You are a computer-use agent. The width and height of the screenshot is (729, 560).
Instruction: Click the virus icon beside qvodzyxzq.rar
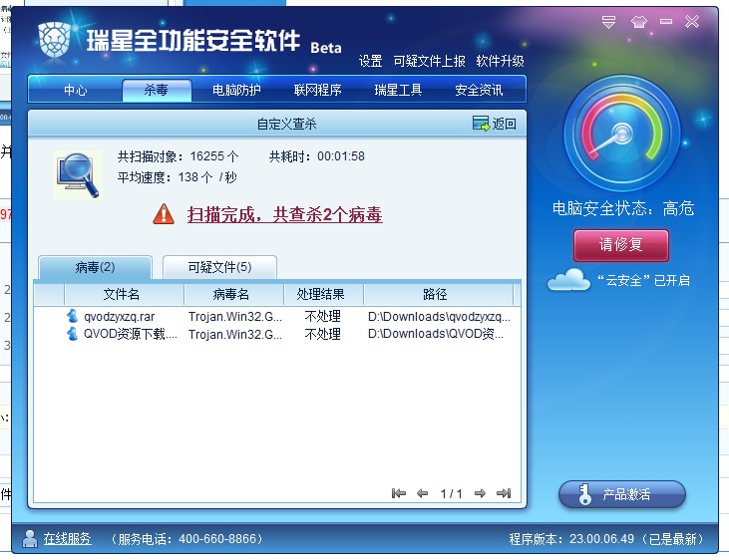(72, 316)
